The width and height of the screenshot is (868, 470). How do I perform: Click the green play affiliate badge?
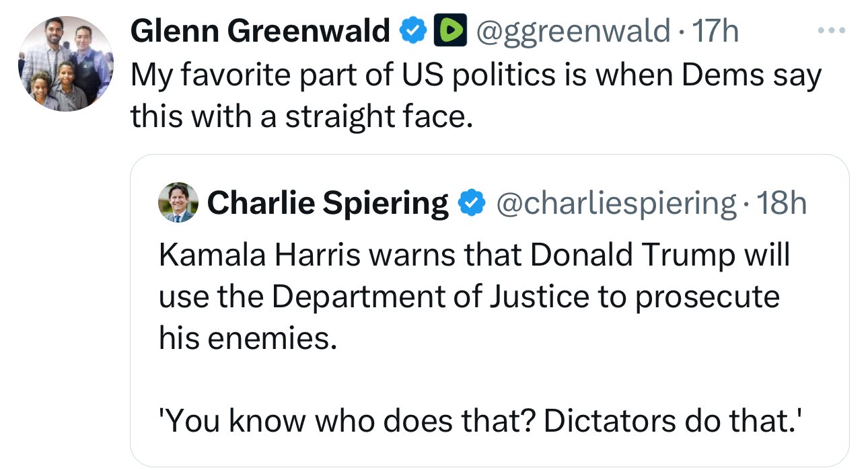(451, 32)
